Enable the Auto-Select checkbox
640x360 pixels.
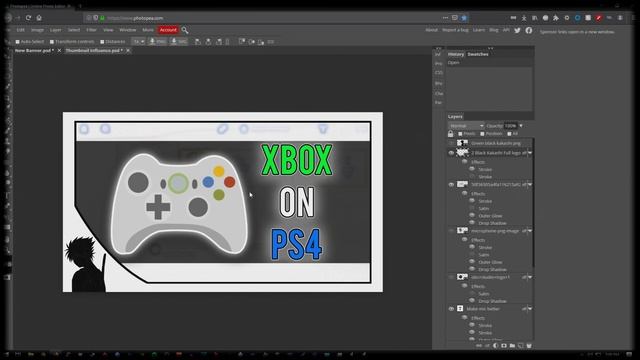point(18,42)
